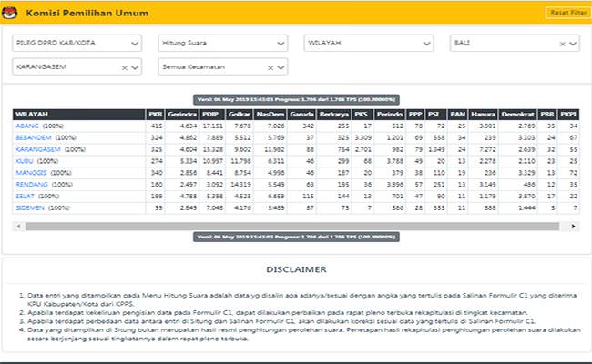Screen dimensions: 592x364
Task: Open the ABANG district link
Action: (27, 126)
